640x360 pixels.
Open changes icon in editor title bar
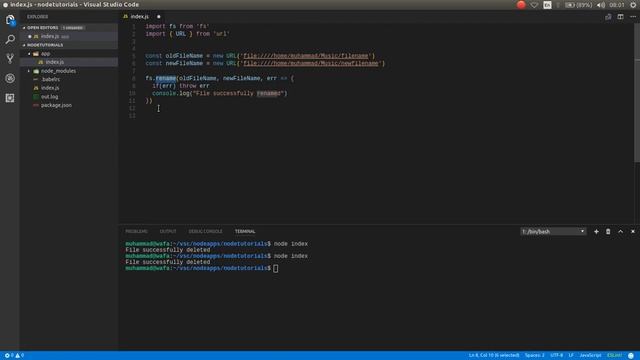click(x=608, y=17)
